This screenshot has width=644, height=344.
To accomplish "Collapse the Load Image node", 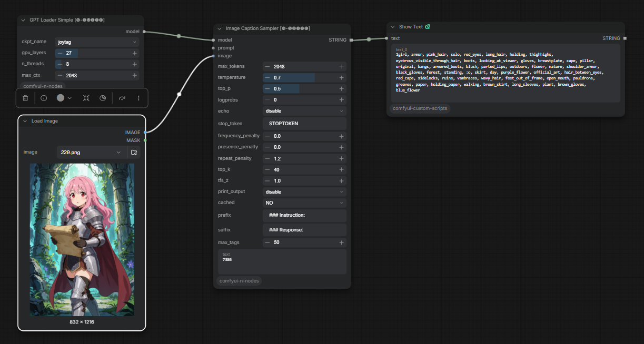I will pyautogui.click(x=25, y=121).
